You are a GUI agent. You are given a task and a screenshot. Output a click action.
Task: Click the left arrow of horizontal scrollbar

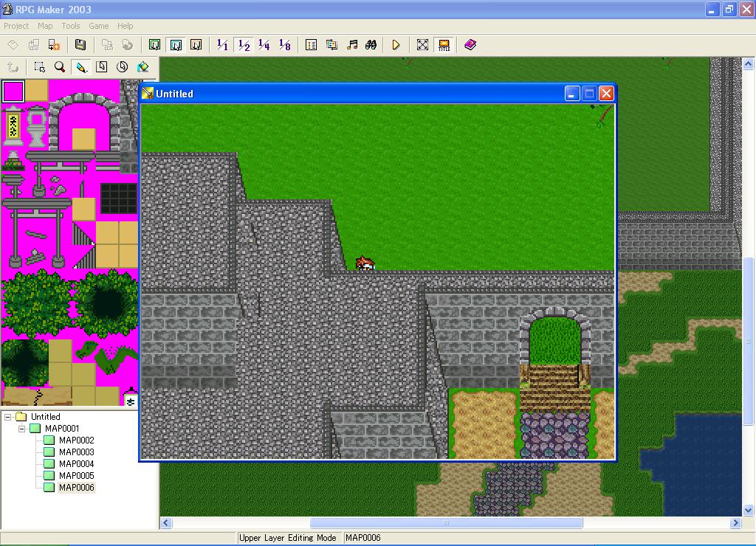pos(166,523)
